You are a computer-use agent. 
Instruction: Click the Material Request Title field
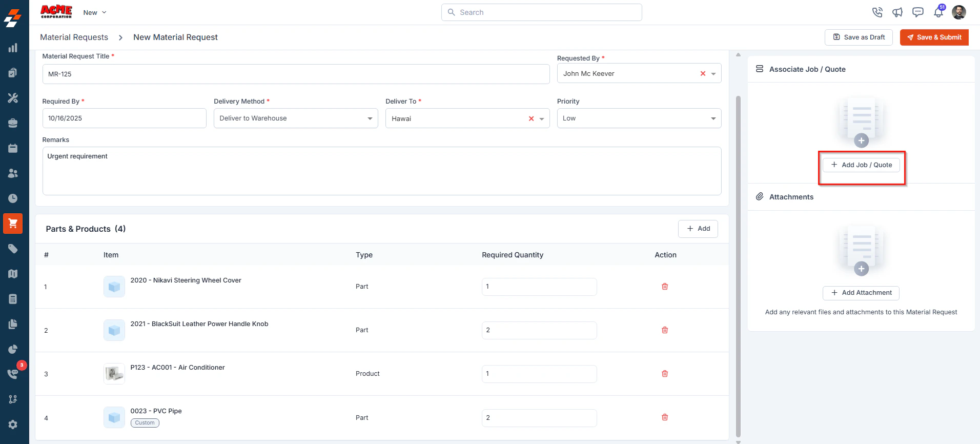tap(296, 74)
